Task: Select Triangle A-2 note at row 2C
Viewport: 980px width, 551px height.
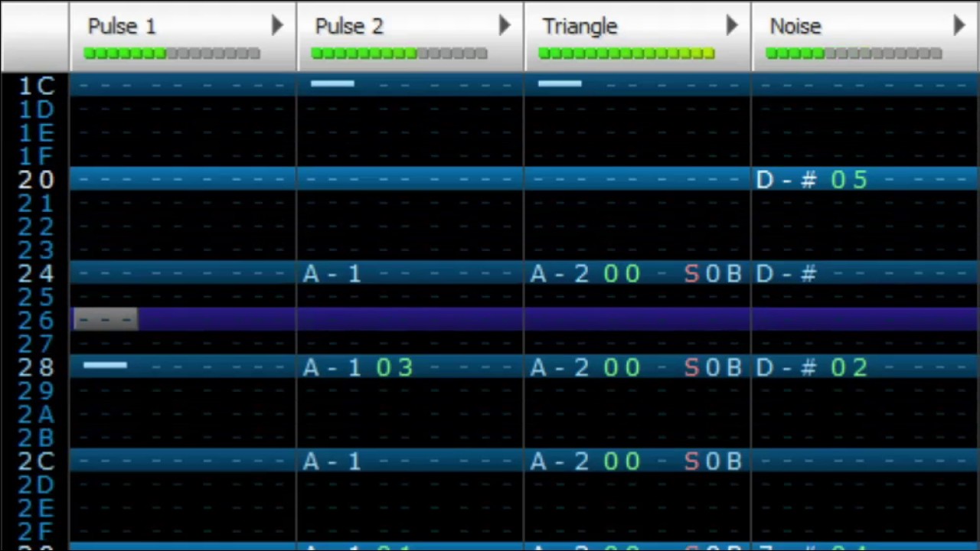Action: tap(560, 462)
